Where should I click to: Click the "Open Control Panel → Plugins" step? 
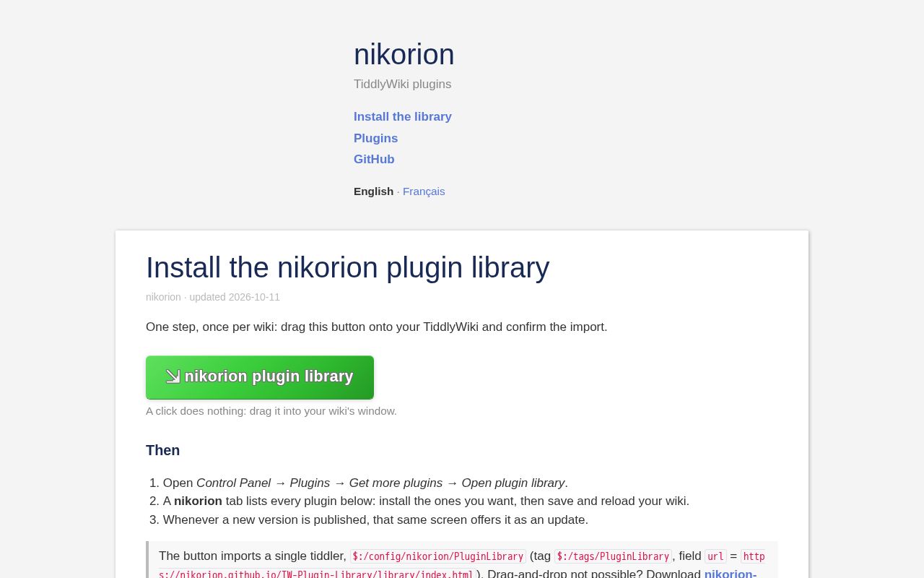click(x=365, y=483)
